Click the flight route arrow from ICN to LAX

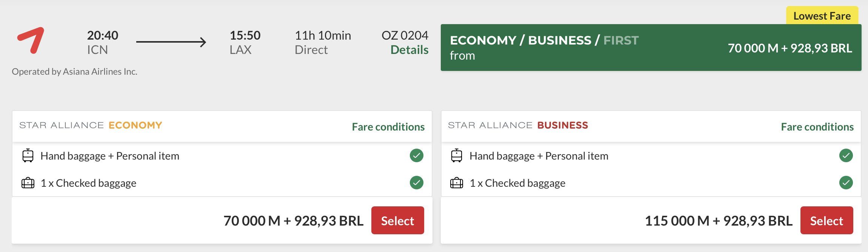click(171, 42)
